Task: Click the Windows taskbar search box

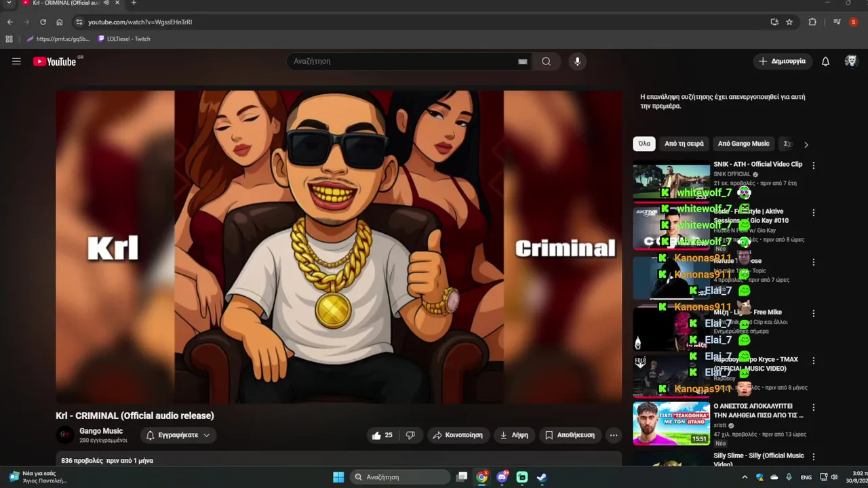Action: coord(400,477)
